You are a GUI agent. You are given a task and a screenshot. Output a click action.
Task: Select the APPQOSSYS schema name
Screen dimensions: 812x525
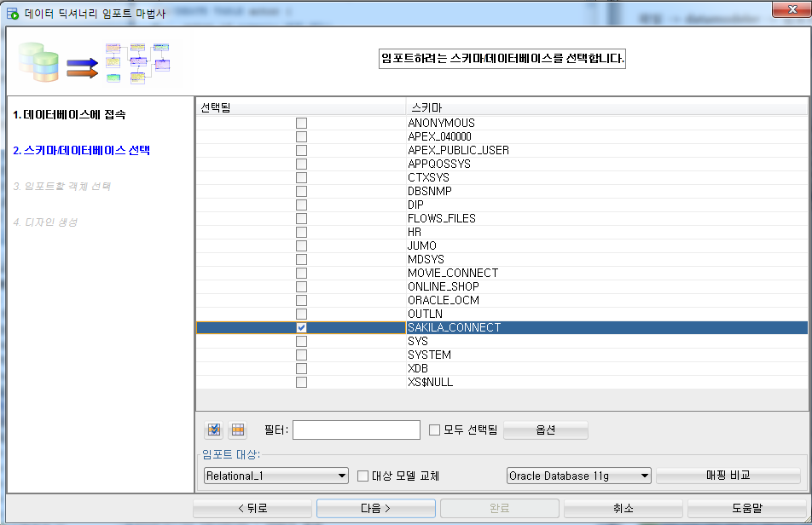click(x=439, y=164)
